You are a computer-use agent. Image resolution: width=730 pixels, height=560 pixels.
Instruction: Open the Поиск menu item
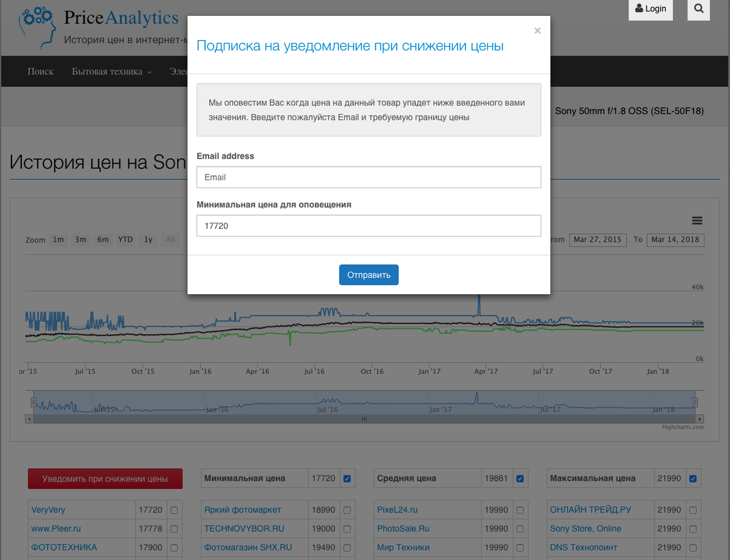point(40,72)
